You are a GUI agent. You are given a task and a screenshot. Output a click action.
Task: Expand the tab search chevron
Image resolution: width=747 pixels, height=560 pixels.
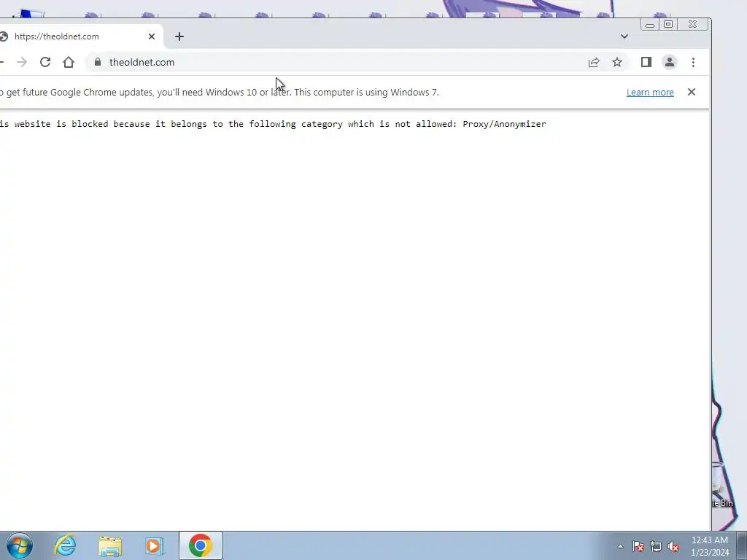pyautogui.click(x=624, y=36)
